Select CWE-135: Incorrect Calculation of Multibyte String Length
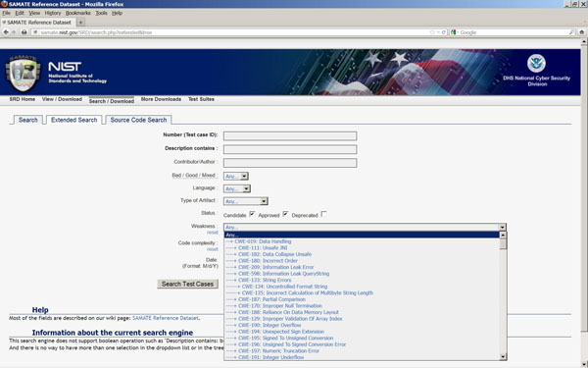 [362, 292]
